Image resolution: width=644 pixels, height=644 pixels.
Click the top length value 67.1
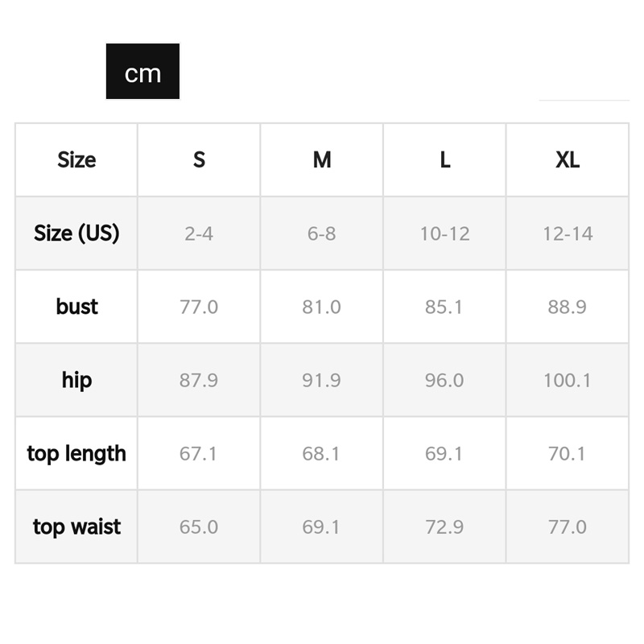(199, 453)
